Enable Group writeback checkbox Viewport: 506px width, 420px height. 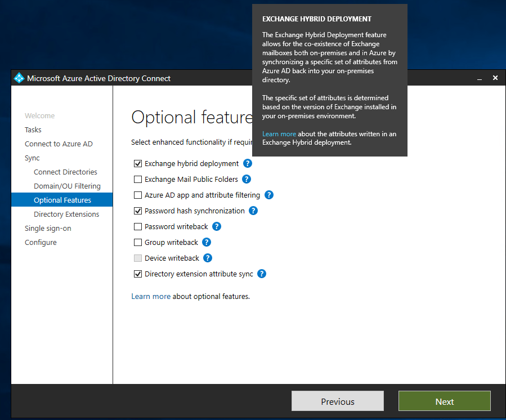[x=138, y=242]
